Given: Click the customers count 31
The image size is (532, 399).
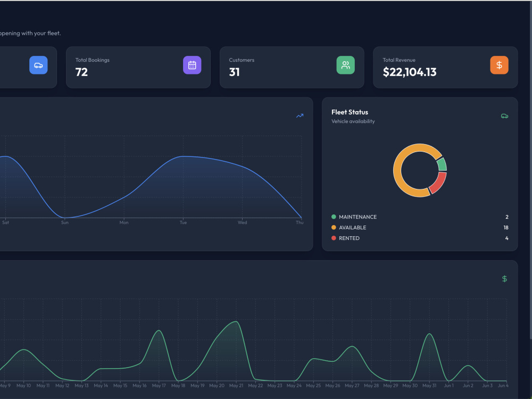Looking at the screenshot, I should coord(235,72).
